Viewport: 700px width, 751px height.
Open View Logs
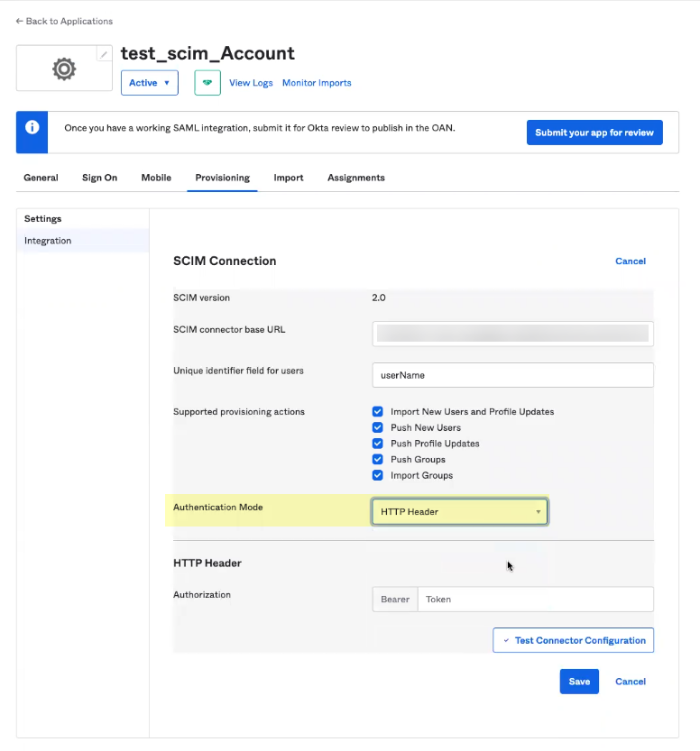coord(251,82)
